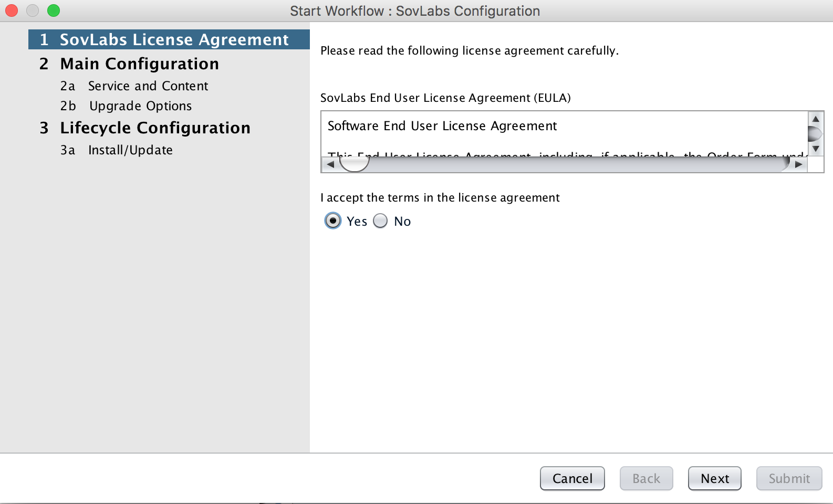Click the 'I accept the terms' label
Image resolution: width=833 pixels, height=504 pixels.
click(440, 197)
